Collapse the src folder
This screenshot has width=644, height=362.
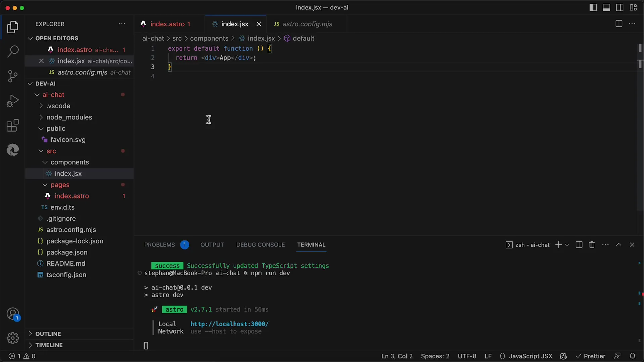51,151
